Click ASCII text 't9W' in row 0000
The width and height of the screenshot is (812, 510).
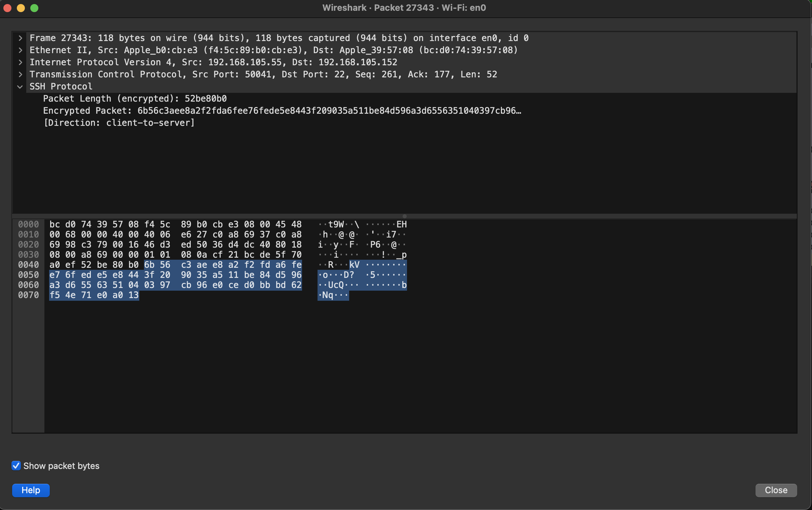(x=336, y=224)
